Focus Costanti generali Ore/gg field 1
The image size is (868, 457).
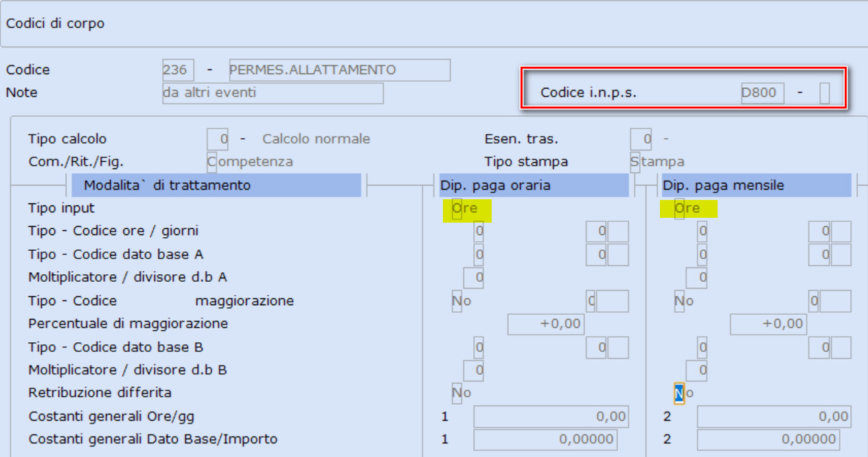click(x=551, y=416)
